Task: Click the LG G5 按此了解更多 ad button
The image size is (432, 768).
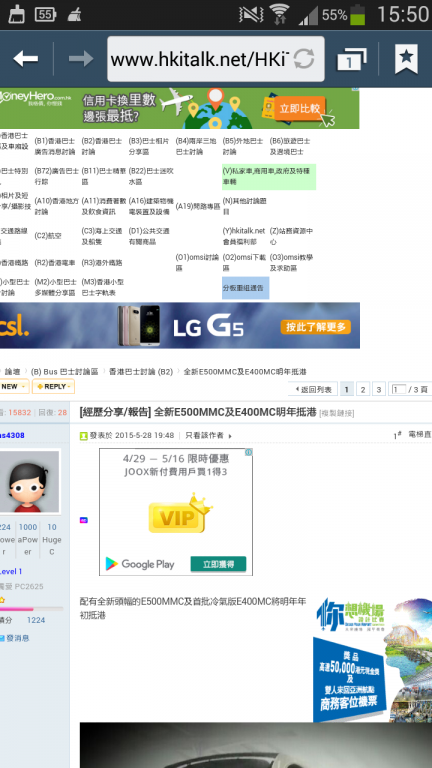Action: (x=315, y=327)
